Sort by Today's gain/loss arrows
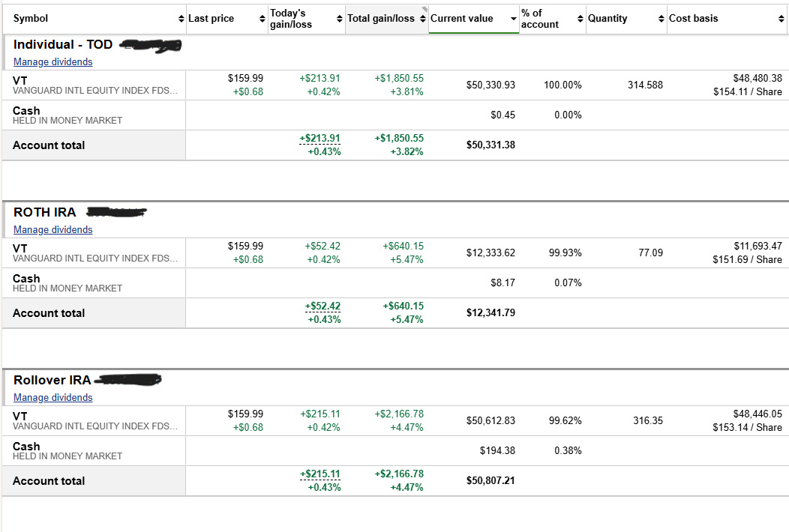Screen dimensions: 789x532 [340, 19]
